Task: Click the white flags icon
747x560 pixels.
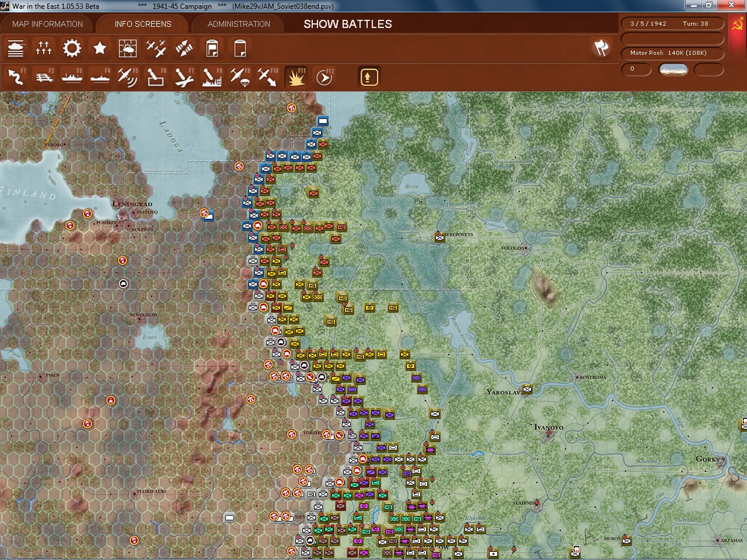Action: coord(601,48)
